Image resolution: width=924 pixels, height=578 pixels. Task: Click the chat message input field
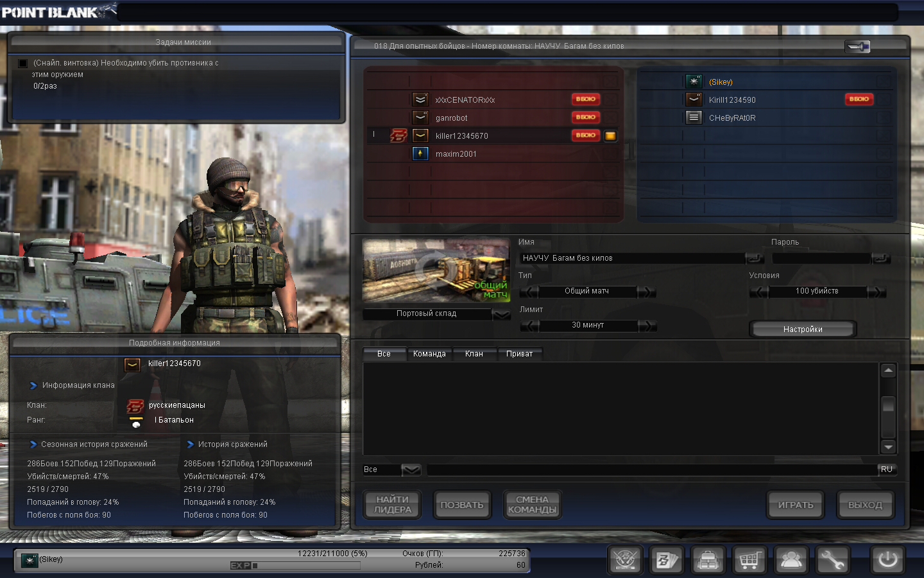pos(652,470)
